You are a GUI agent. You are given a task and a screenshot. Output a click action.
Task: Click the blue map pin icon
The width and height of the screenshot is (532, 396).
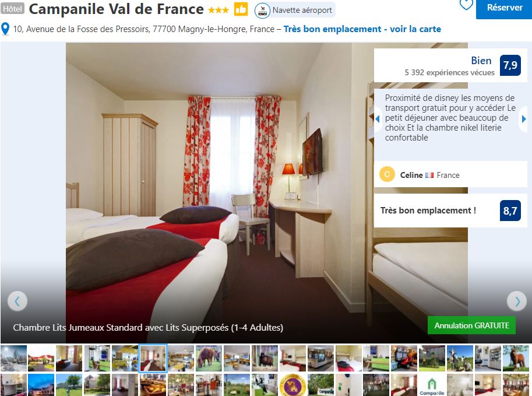(x=5, y=29)
